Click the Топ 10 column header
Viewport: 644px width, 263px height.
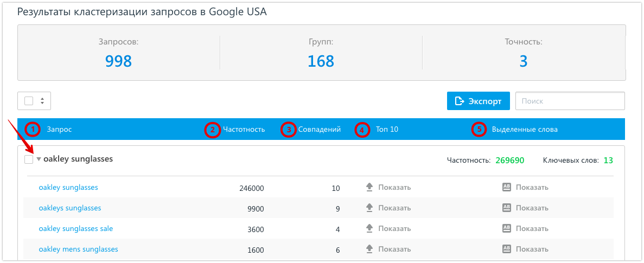387,130
